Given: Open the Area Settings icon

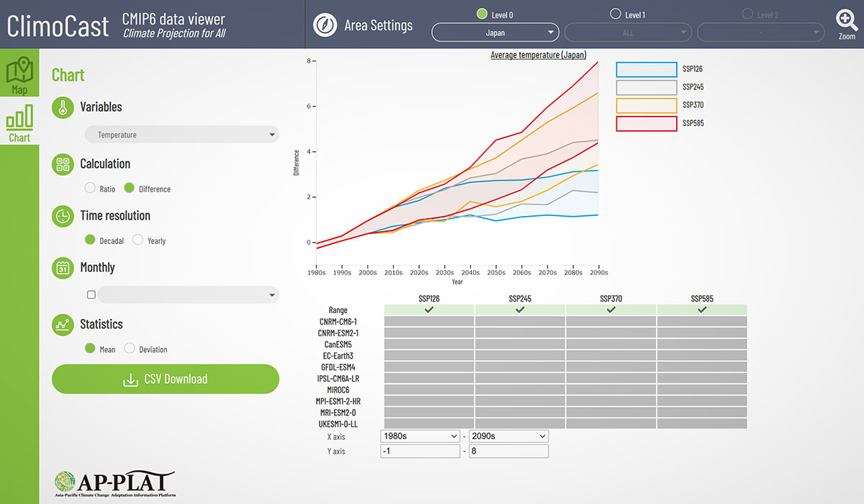Looking at the screenshot, I should pos(325,25).
